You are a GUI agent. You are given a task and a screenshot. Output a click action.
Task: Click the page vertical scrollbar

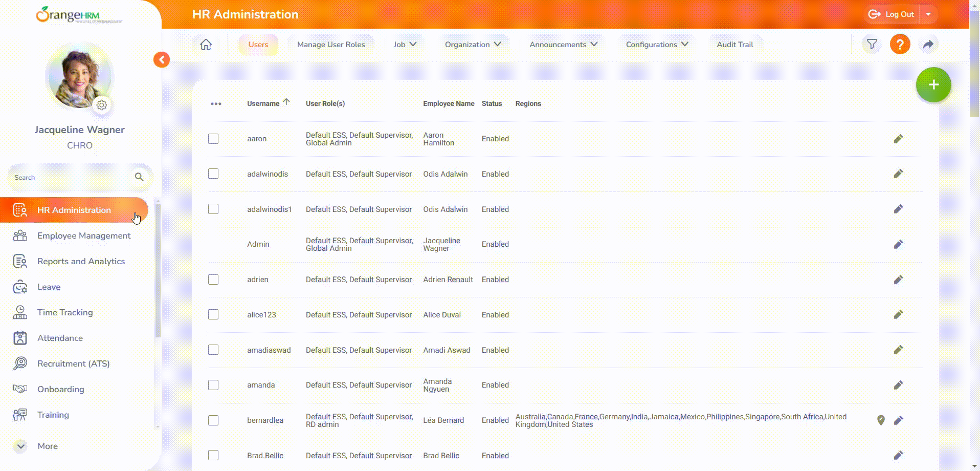pos(974,64)
